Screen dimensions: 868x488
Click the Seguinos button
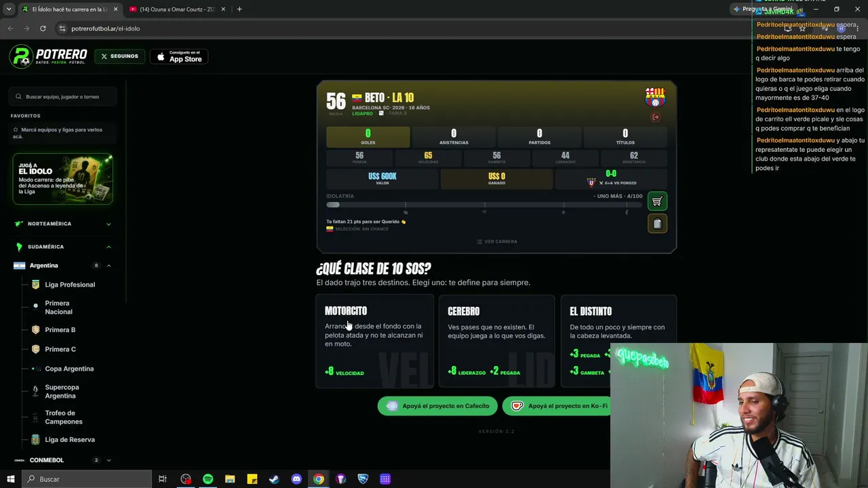point(119,56)
